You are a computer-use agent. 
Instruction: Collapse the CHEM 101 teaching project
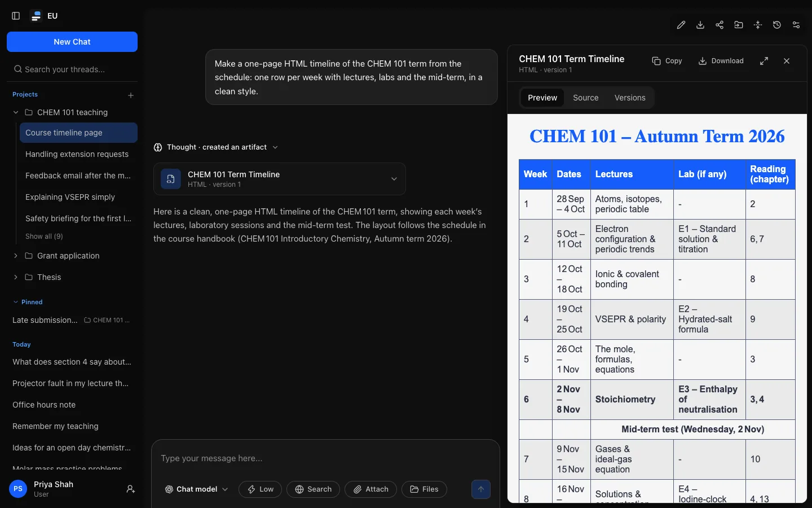click(16, 112)
